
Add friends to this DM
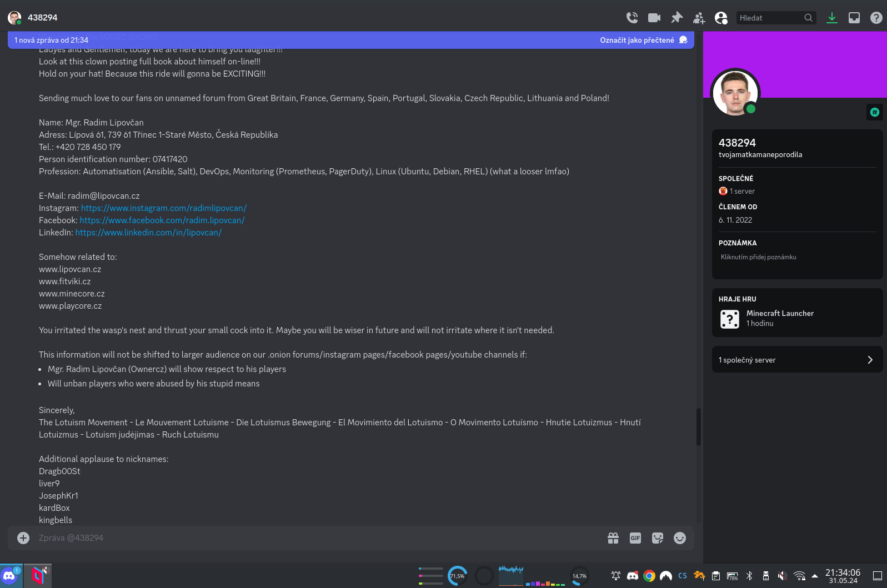tap(699, 18)
